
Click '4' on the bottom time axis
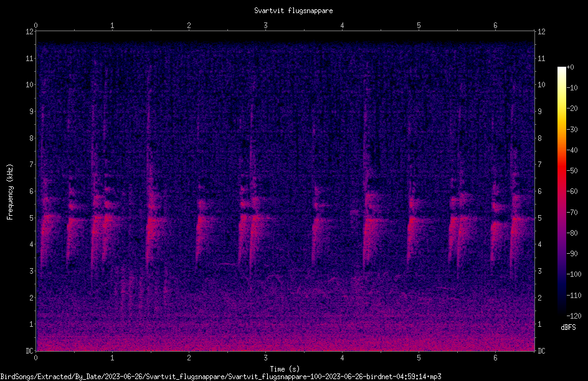click(x=342, y=358)
